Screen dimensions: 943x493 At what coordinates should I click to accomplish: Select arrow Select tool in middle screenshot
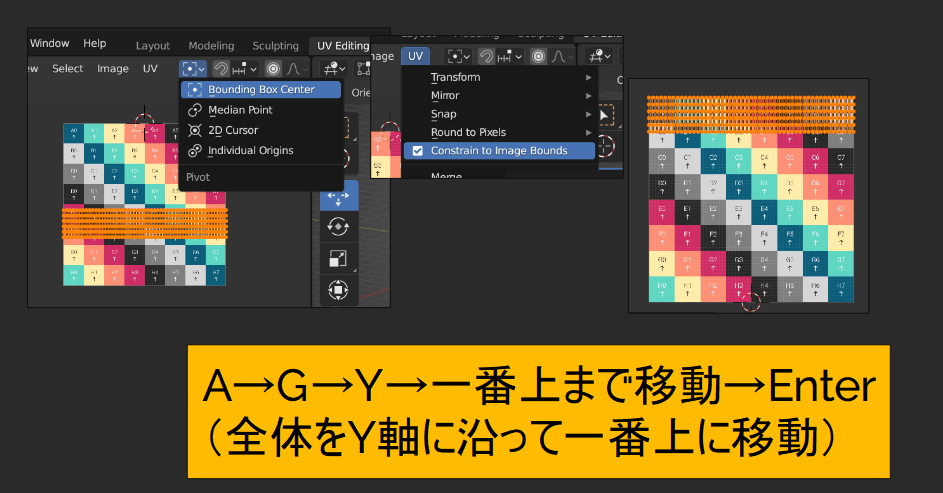click(x=605, y=115)
